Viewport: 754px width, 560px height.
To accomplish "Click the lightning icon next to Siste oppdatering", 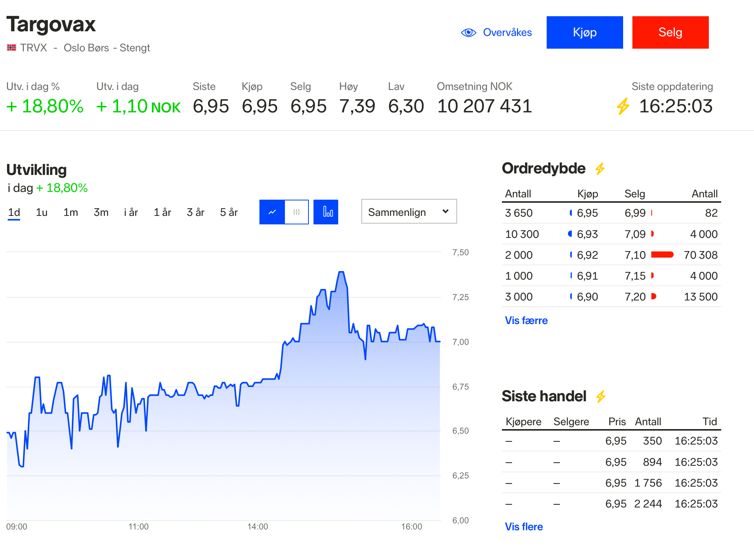I will coord(623,106).
